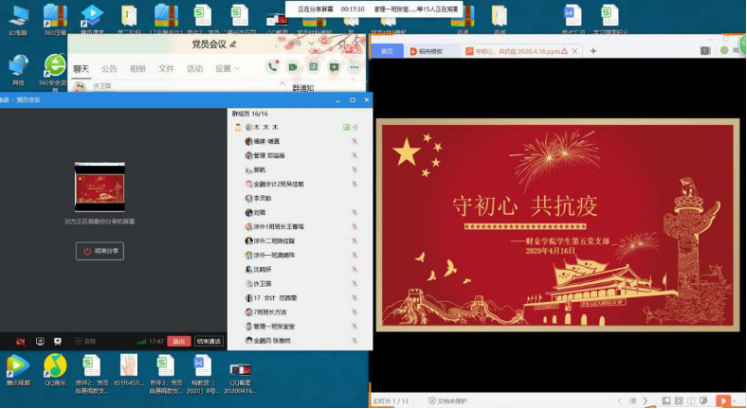Close the 守初心 共抗疫 pptx tab
Screen dimensions: 747x409
[x=575, y=51]
